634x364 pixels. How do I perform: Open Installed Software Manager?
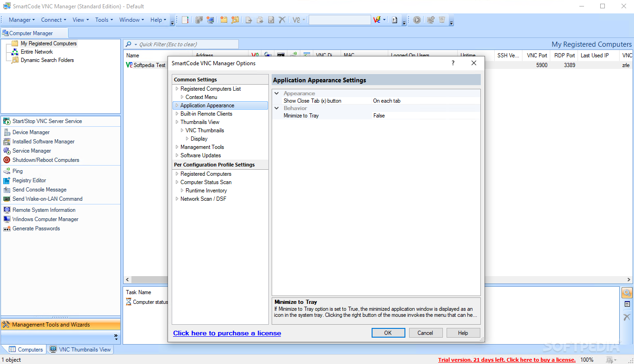(x=44, y=142)
